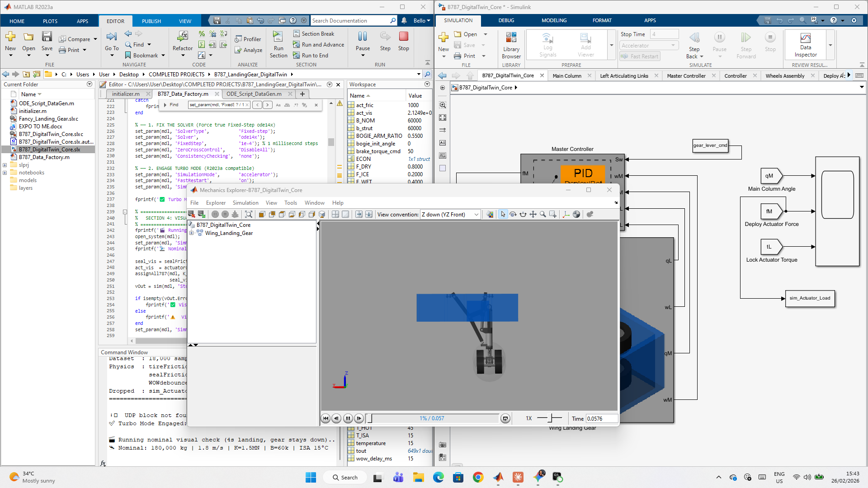Click the toggle frames icon in Mechanics Explorer
Screen dimensions: 868x488
point(566,215)
